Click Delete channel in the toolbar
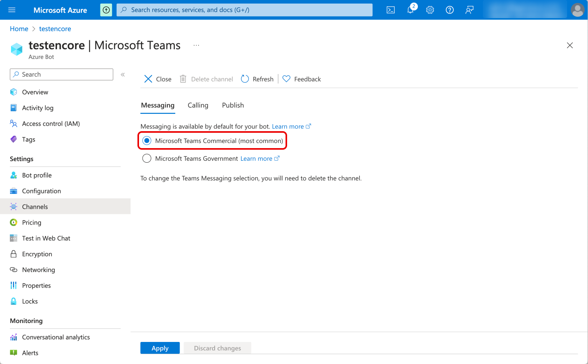The height and width of the screenshot is (364, 588). pyautogui.click(x=206, y=79)
